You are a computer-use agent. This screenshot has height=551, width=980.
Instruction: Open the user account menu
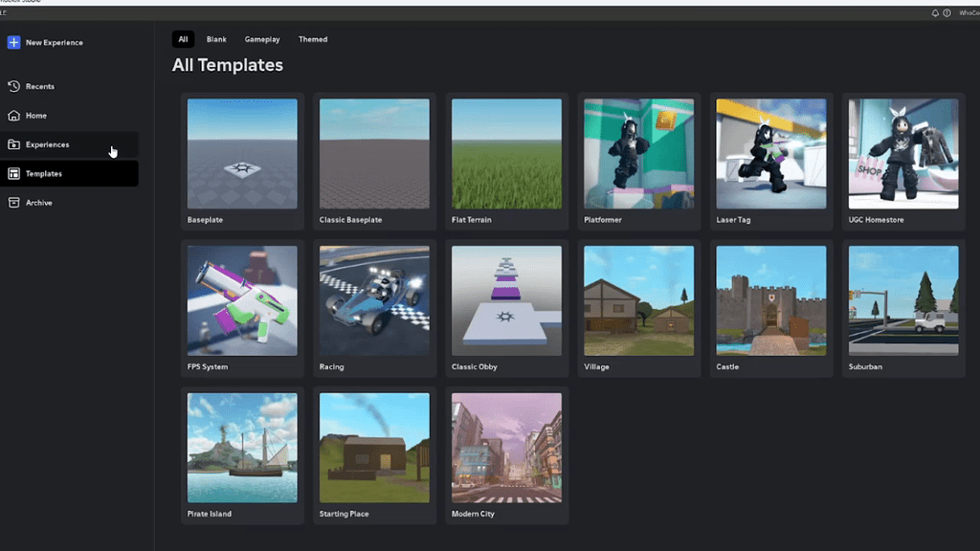click(968, 12)
